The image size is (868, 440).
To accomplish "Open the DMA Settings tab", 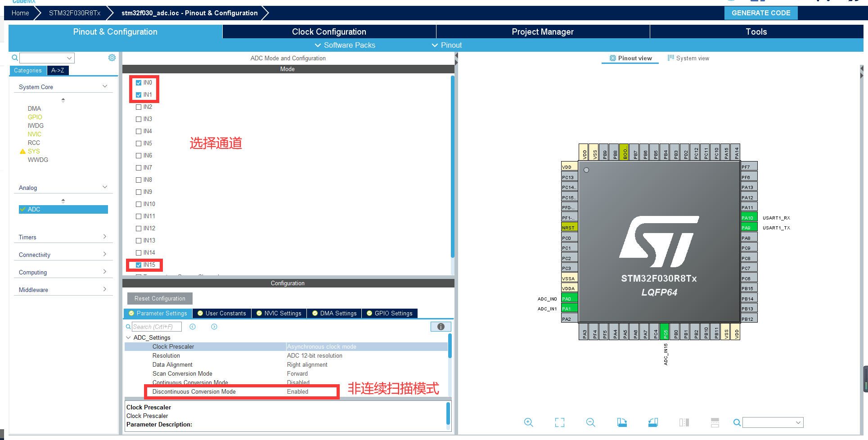I will (x=334, y=313).
